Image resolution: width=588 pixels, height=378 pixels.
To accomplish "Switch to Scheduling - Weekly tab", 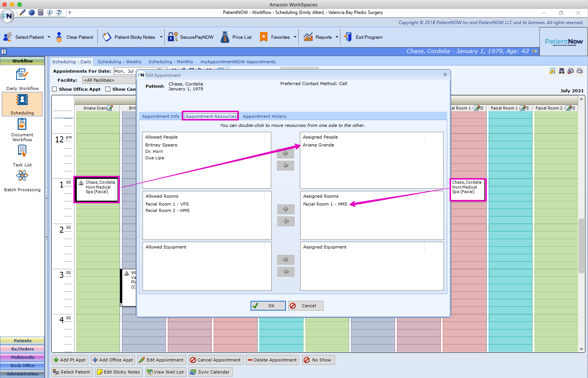I will (x=120, y=62).
